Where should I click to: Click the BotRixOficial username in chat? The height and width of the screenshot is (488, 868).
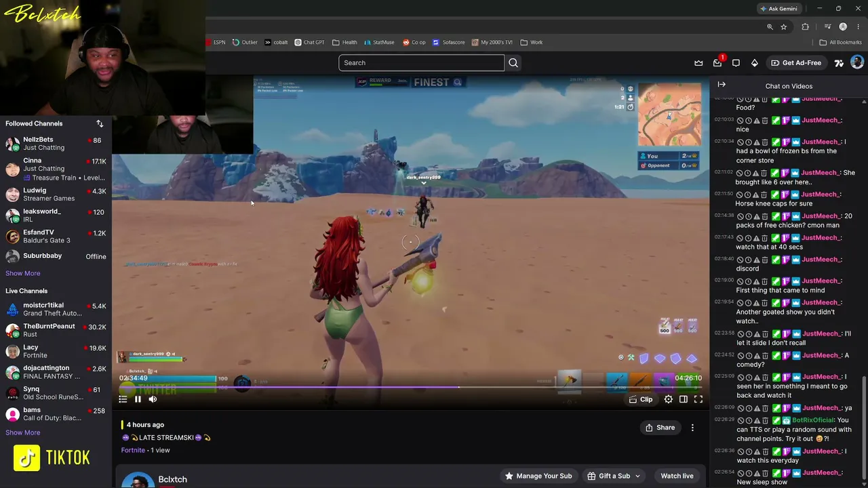click(x=813, y=420)
